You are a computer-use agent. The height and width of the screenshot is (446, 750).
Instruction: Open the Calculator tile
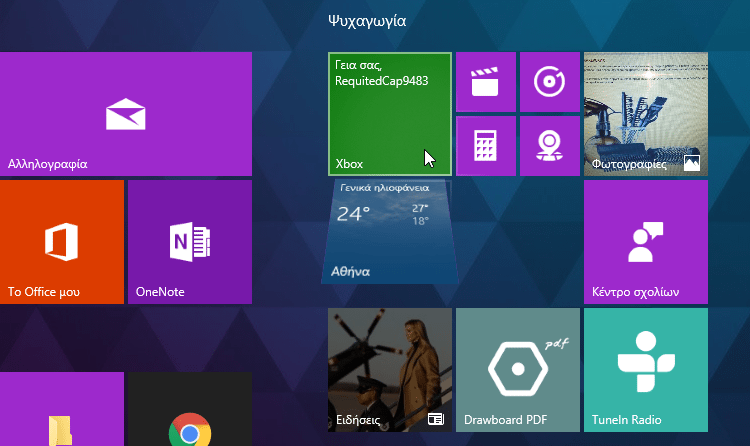tap(486, 146)
